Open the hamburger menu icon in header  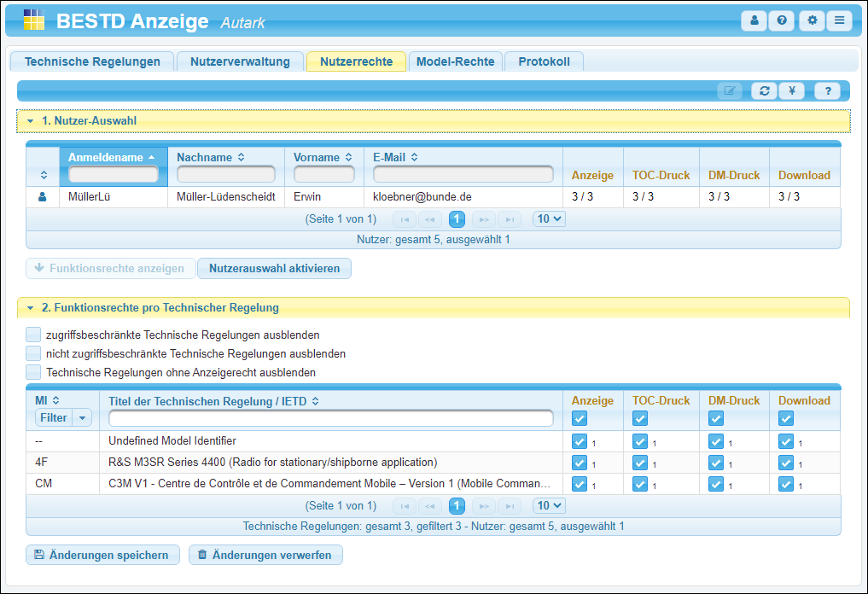tap(839, 20)
